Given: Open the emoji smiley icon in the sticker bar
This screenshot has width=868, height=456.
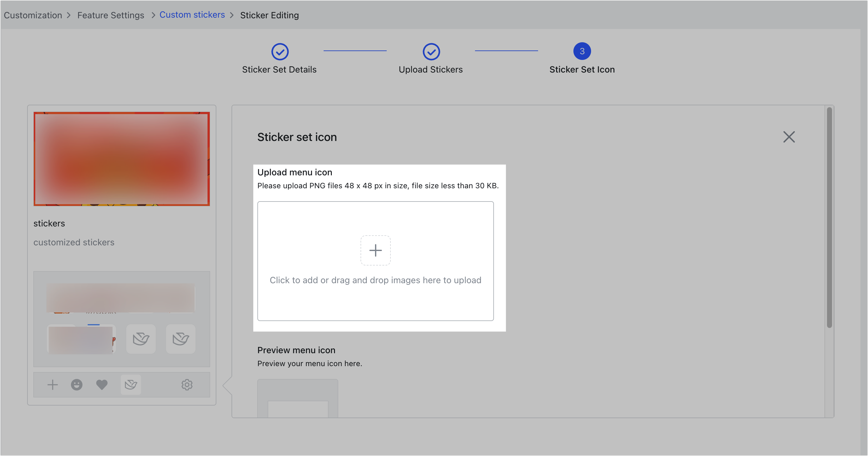Looking at the screenshot, I should click(77, 385).
